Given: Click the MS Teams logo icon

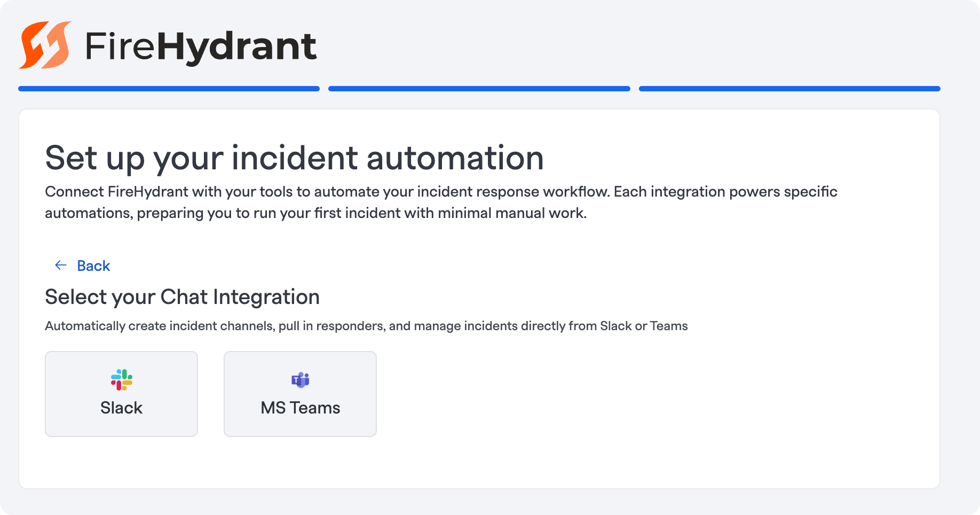Looking at the screenshot, I should coord(301,380).
